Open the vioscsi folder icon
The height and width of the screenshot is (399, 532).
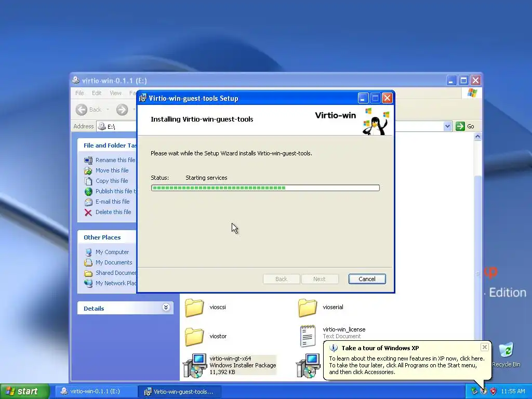(x=194, y=308)
